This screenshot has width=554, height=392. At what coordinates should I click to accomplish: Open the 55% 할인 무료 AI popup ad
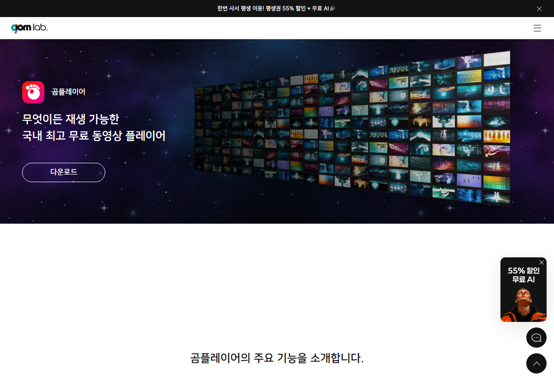pyautogui.click(x=524, y=290)
